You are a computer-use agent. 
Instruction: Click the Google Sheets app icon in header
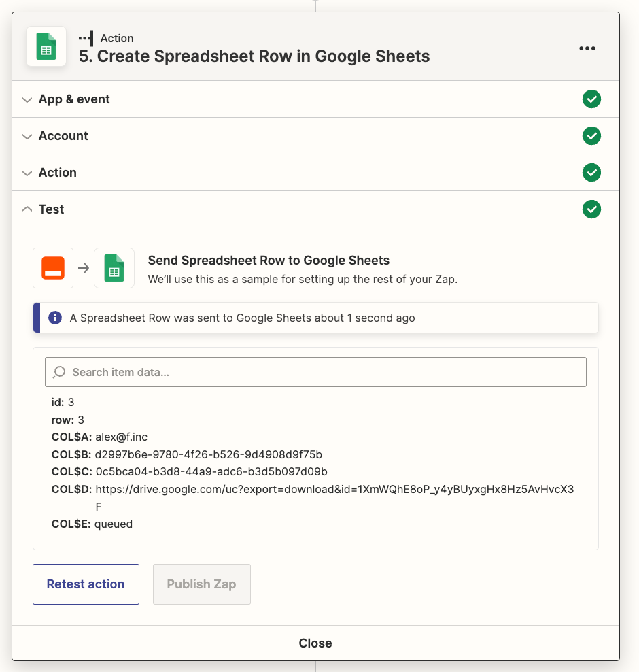[46, 46]
